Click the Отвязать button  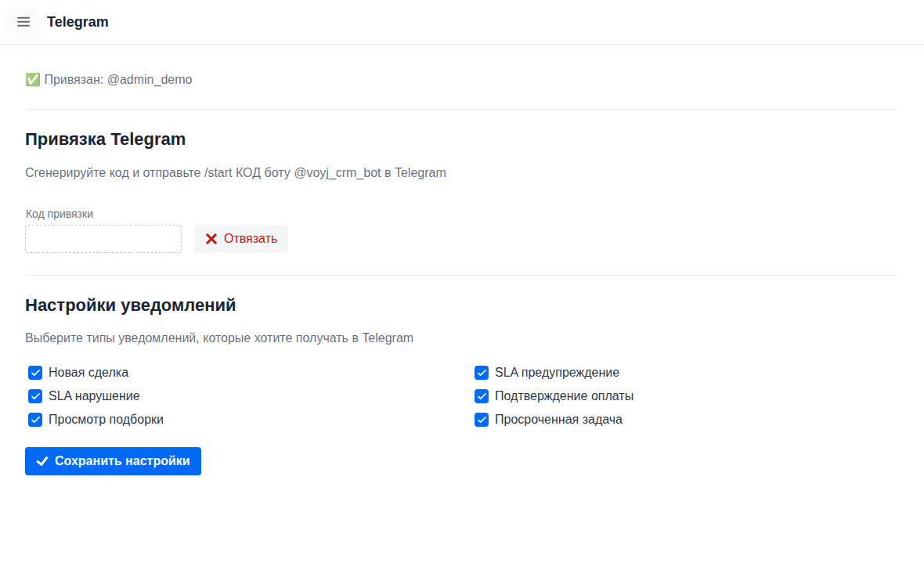240,239
